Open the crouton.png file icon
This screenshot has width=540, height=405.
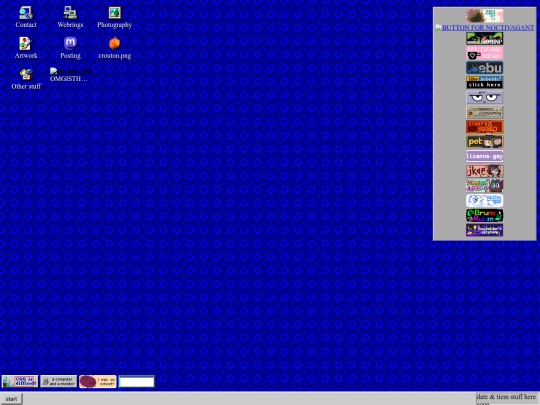click(115, 48)
